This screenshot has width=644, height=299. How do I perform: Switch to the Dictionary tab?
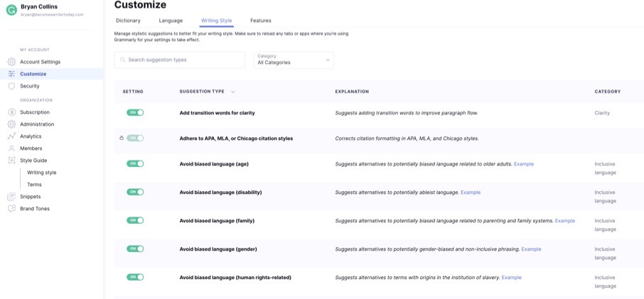coord(128,21)
